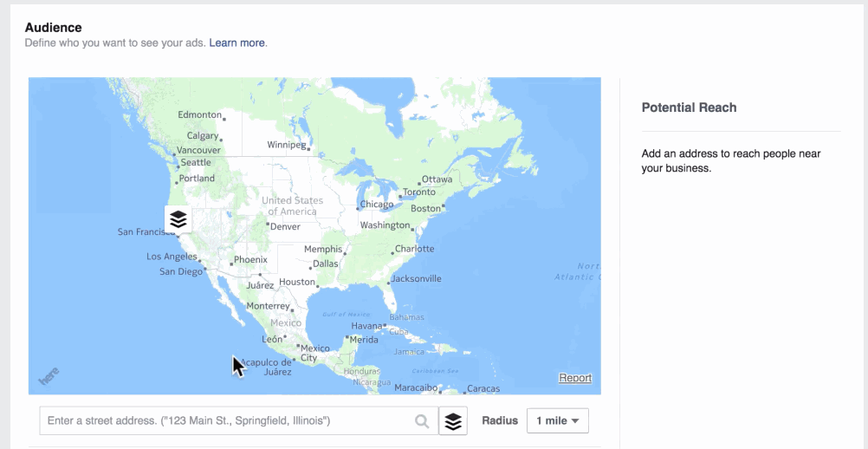
Task: Click the Charlotte label on the map
Action: pos(415,249)
